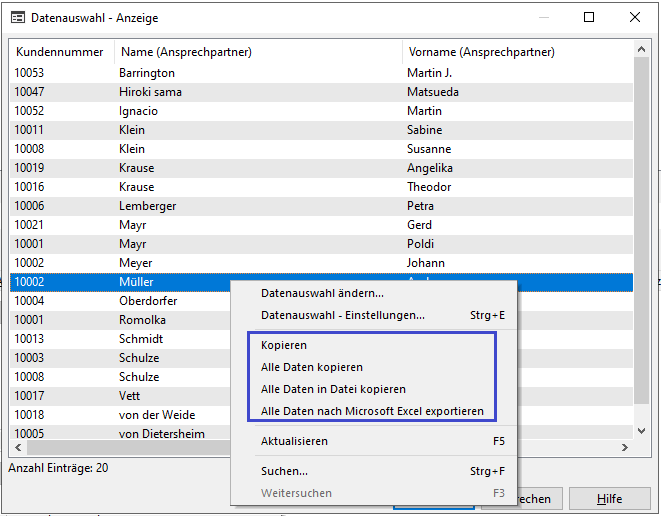Choose 'Alle Daten in Datei kopieren'
Screen dimensions: 663x516
pyautogui.click(x=333, y=389)
